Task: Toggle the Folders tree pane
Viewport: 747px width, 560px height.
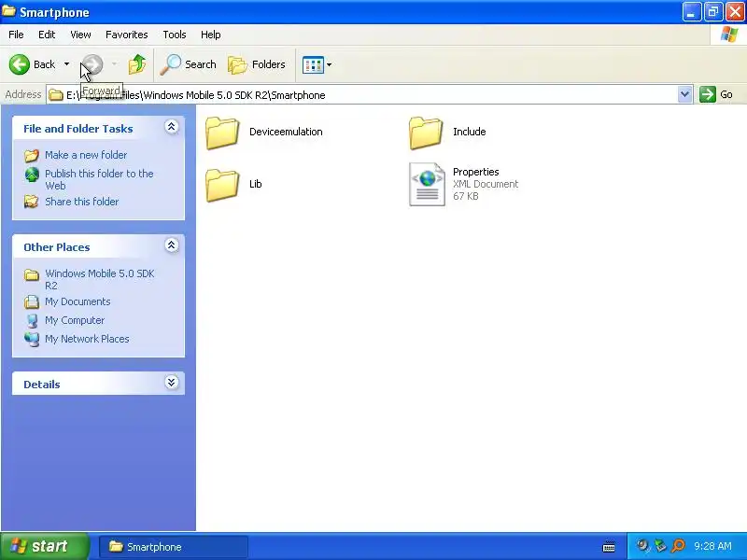Action: coord(257,64)
